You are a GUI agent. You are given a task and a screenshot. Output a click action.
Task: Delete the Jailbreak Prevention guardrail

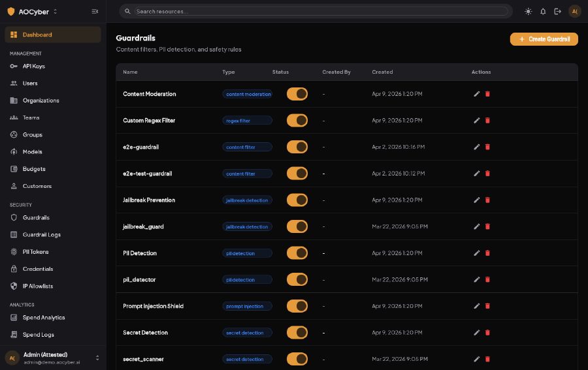[x=487, y=200]
